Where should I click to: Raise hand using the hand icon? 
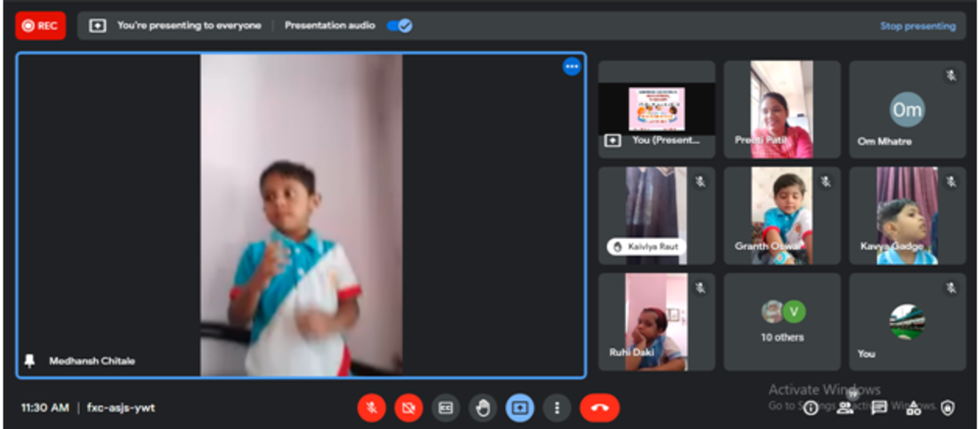pos(482,407)
